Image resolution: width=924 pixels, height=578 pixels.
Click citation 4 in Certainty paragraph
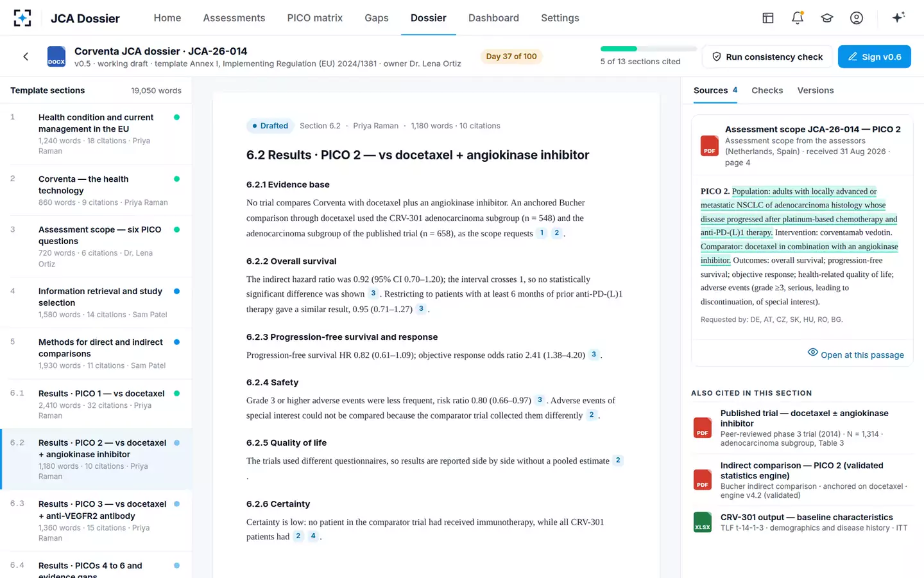pyautogui.click(x=313, y=536)
